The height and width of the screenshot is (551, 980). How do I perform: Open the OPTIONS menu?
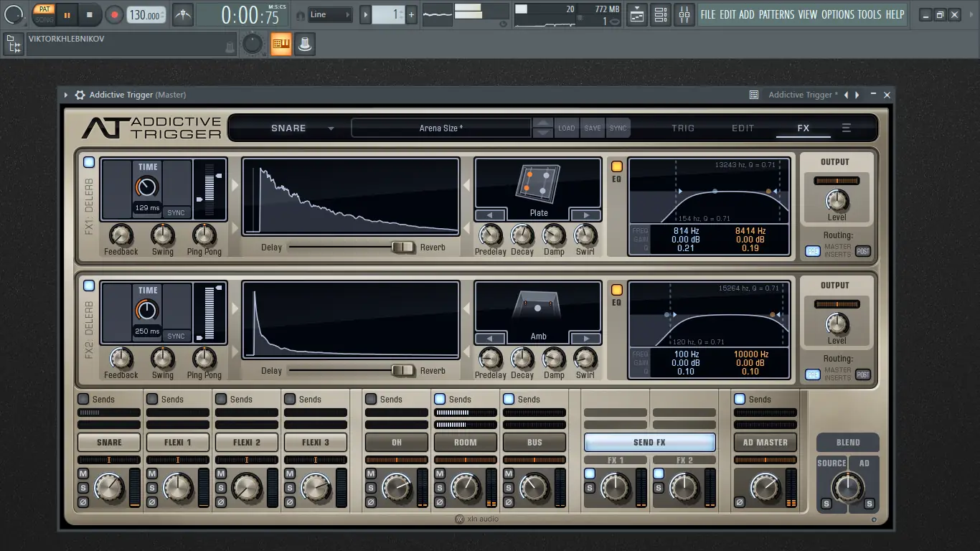838,14
